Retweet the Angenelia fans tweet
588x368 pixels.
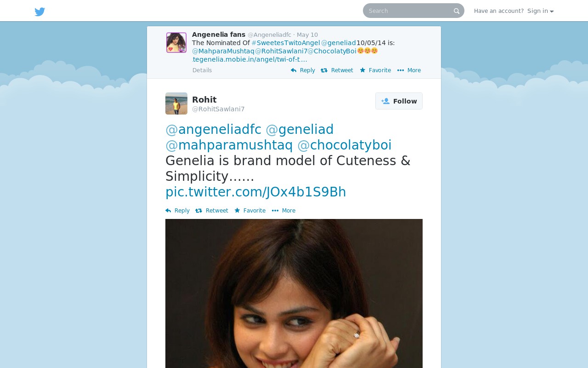pos(337,70)
